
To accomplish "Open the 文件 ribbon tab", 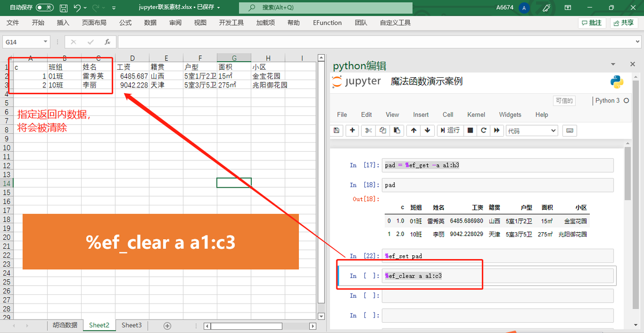I will [x=13, y=23].
